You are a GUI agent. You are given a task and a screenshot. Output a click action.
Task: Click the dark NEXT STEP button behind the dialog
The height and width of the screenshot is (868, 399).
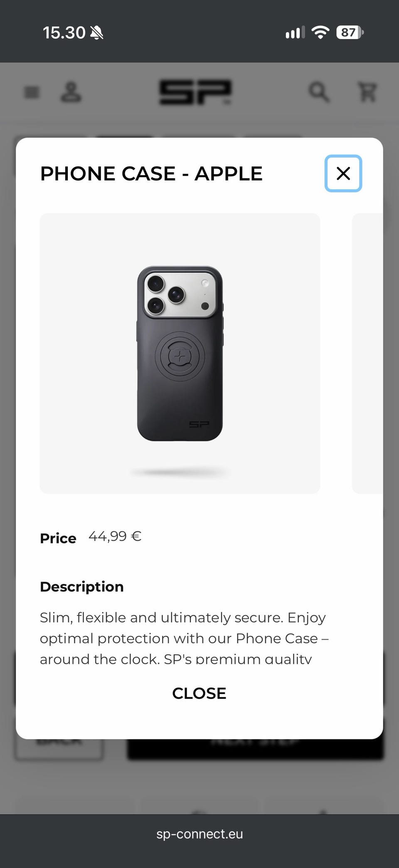pos(255,749)
